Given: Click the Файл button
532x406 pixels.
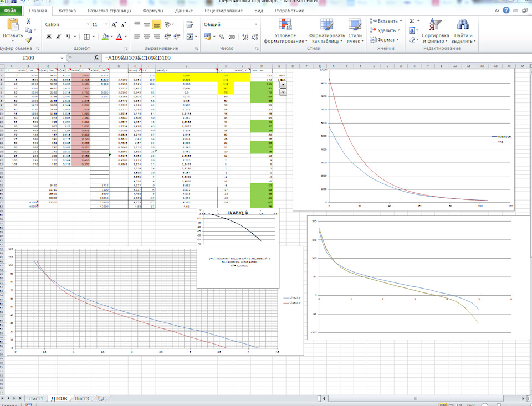Looking at the screenshot, I should (11, 11).
